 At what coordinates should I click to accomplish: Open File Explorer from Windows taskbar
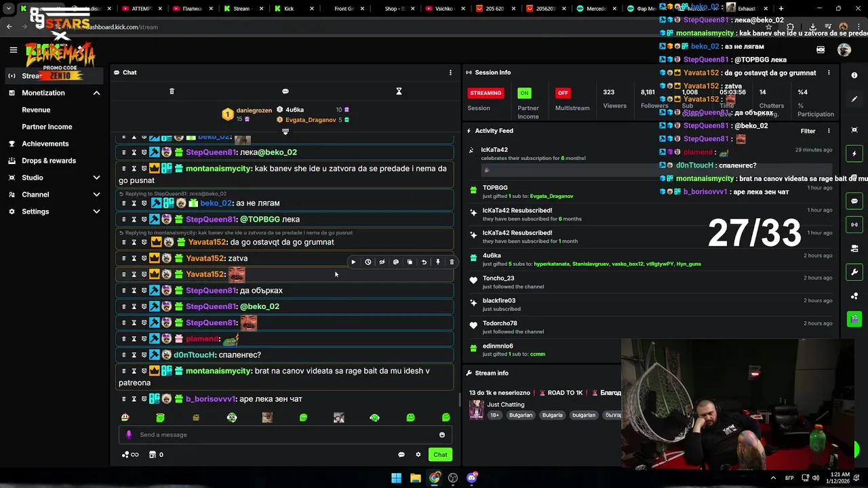pyautogui.click(x=416, y=478)
